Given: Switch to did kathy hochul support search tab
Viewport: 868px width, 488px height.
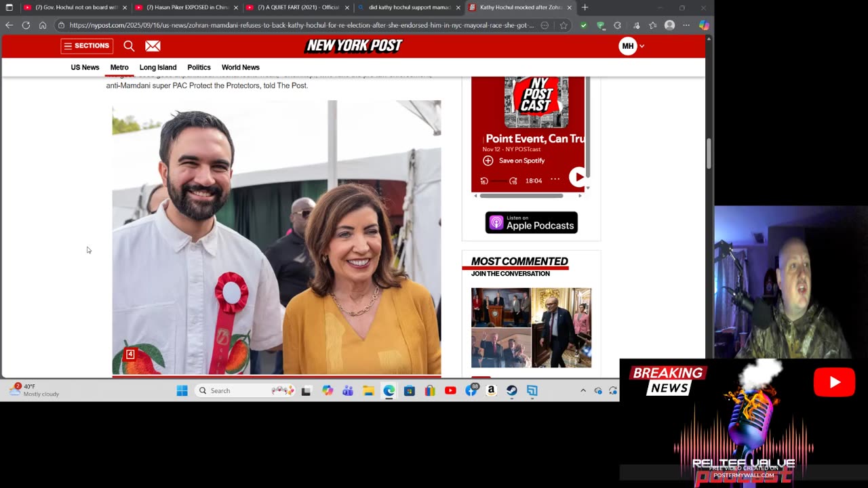Looking at the screenshot, I should (408, 7).
